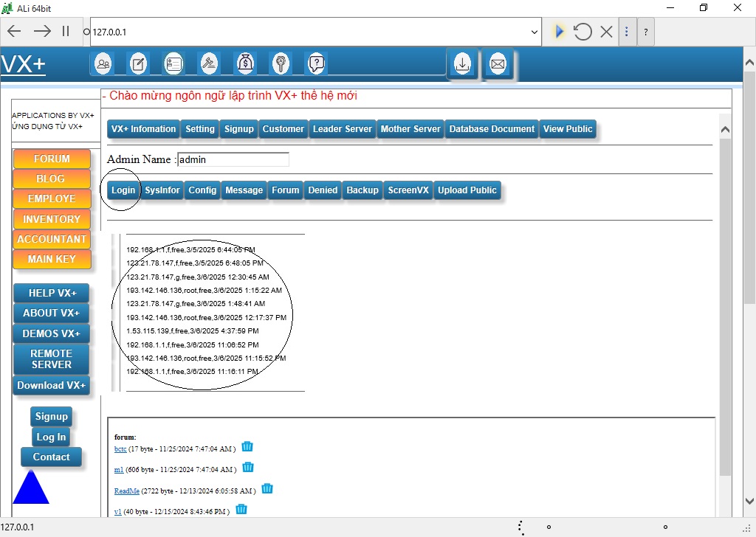Select the SysInfor menu item

tap(162, 190)
